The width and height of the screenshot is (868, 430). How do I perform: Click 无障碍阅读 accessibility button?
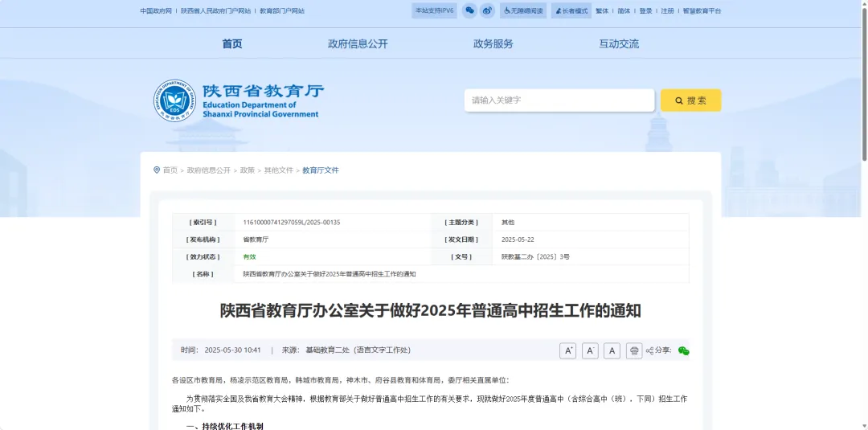[x=524, y=10]
